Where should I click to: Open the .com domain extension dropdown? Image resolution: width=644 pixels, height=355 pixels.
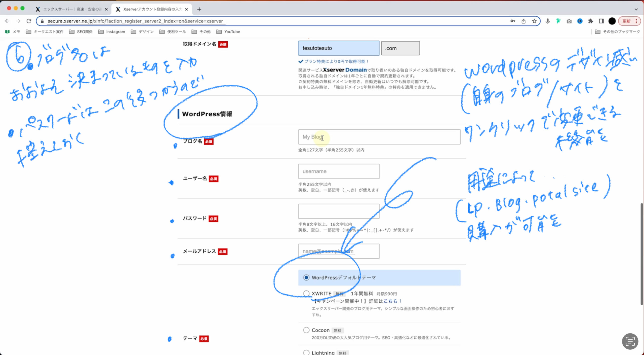pyautogui.click(x=400, y=48)
